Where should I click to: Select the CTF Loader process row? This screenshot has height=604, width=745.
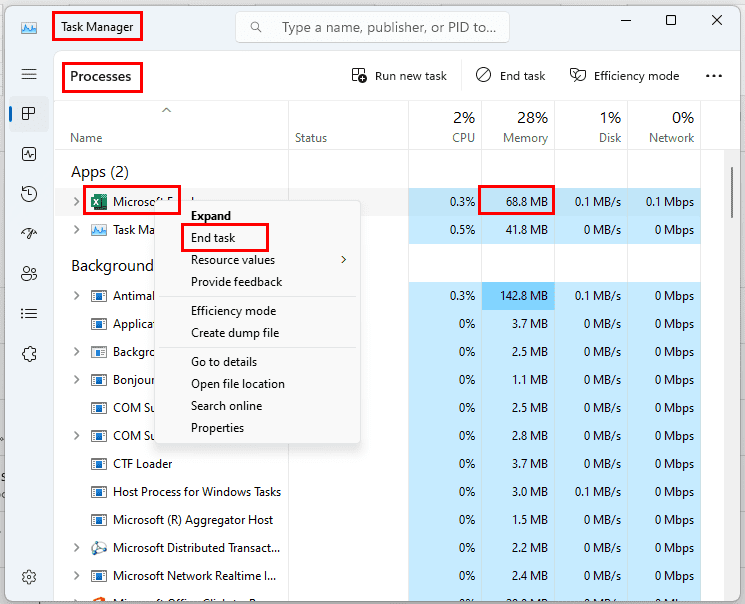[x=377, y=464]
